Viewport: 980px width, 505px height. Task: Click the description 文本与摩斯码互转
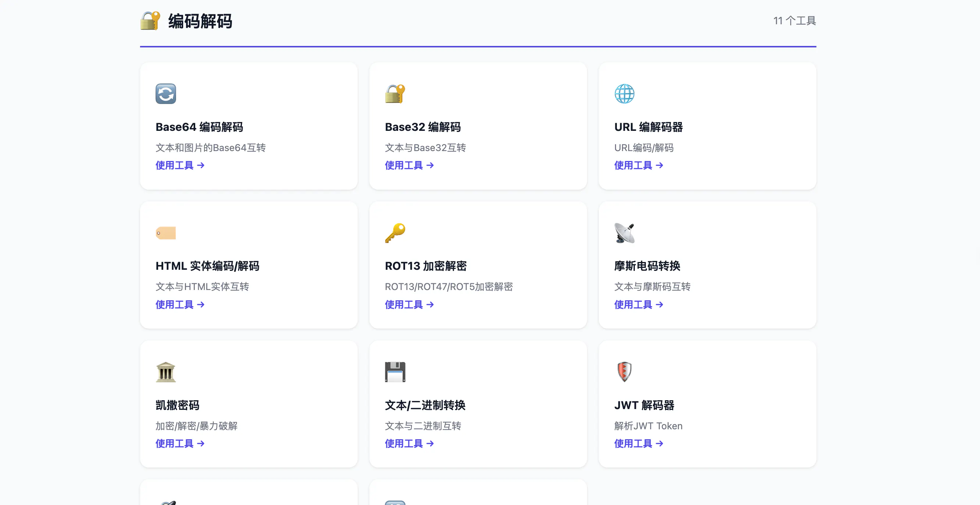click(x=652, y=287)
